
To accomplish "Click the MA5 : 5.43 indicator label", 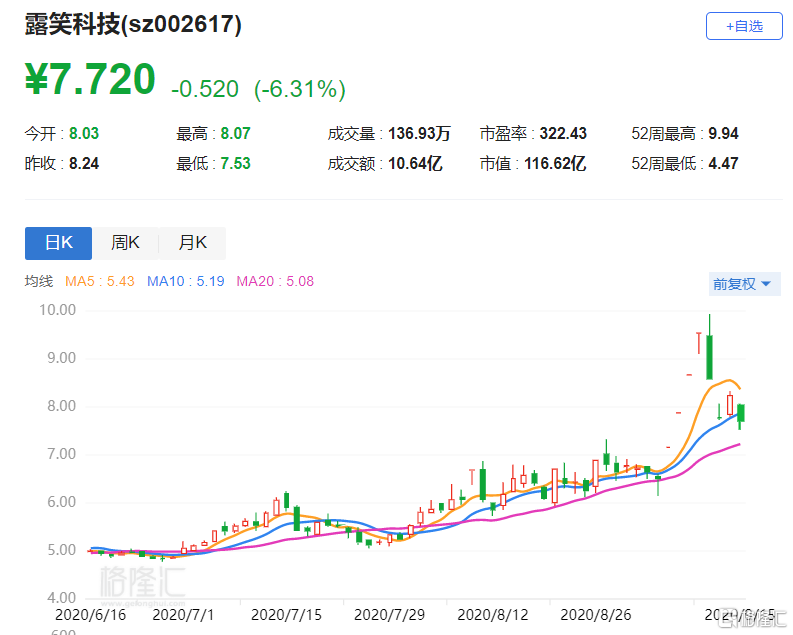I will tap(100, 281).
